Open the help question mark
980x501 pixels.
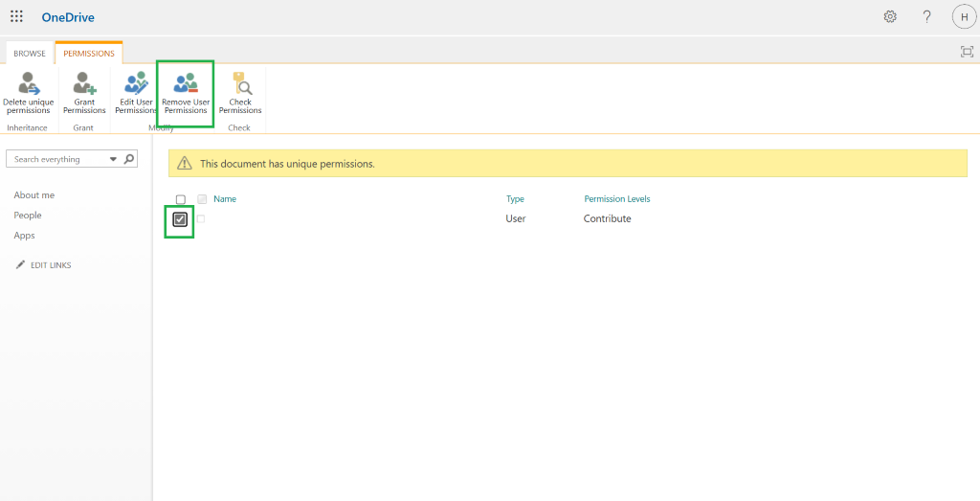926,17
